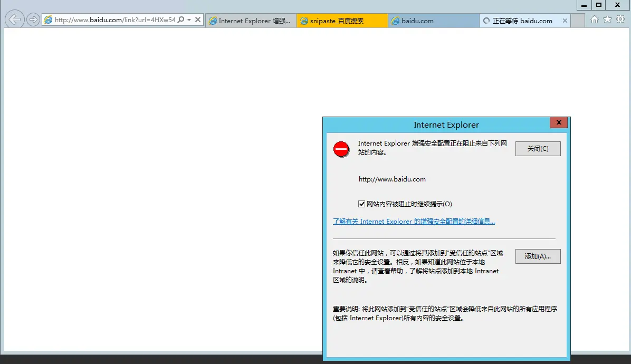The height and width of the screenshot is (364, 631).
Task: Close the Internet Explorer dialog with X
Action: (x=559, y=123)
